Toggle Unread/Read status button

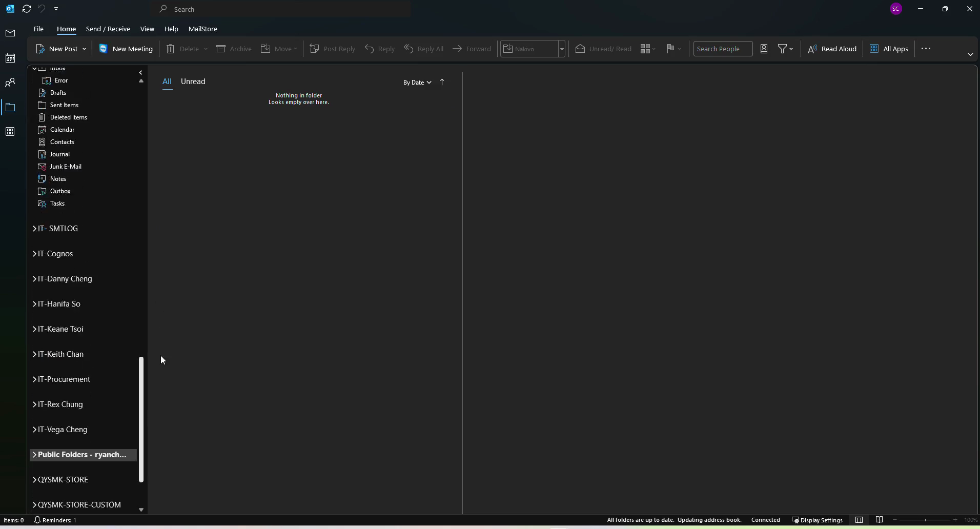coord(603,49)
